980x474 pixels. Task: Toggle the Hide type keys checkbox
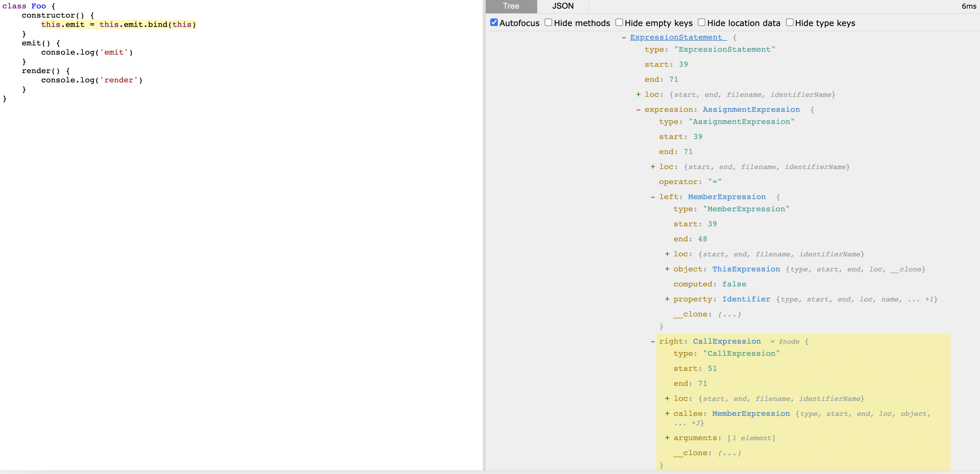[789, 23]
